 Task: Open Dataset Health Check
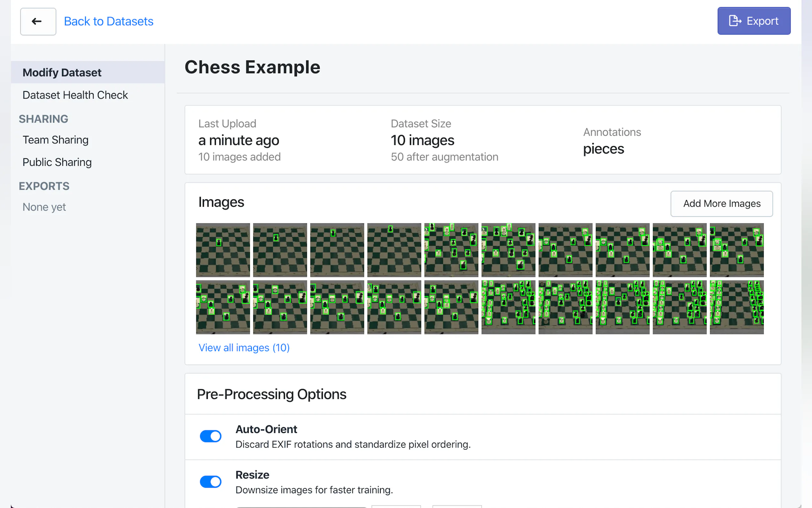tap(75, 95)
